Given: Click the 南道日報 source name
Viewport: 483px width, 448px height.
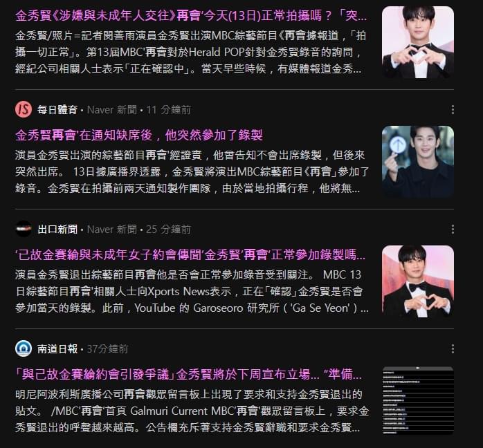Looking at the screenshot, I should point(57,349).
